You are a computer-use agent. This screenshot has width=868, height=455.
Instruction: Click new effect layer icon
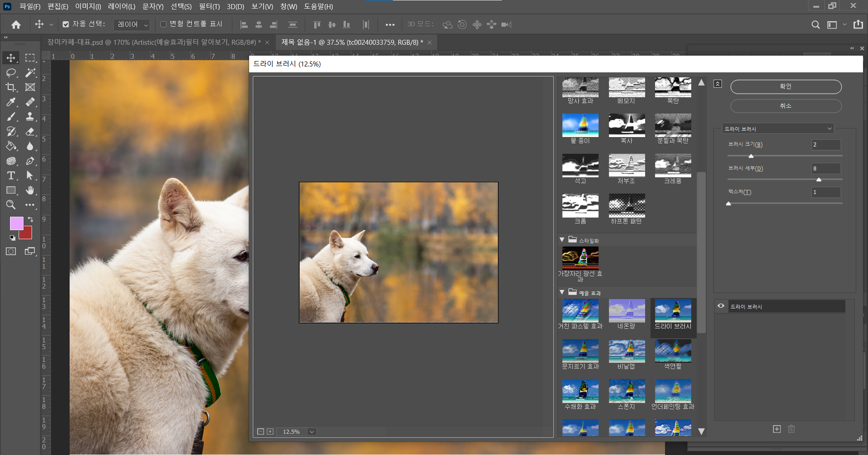click(x=777, y=429)
